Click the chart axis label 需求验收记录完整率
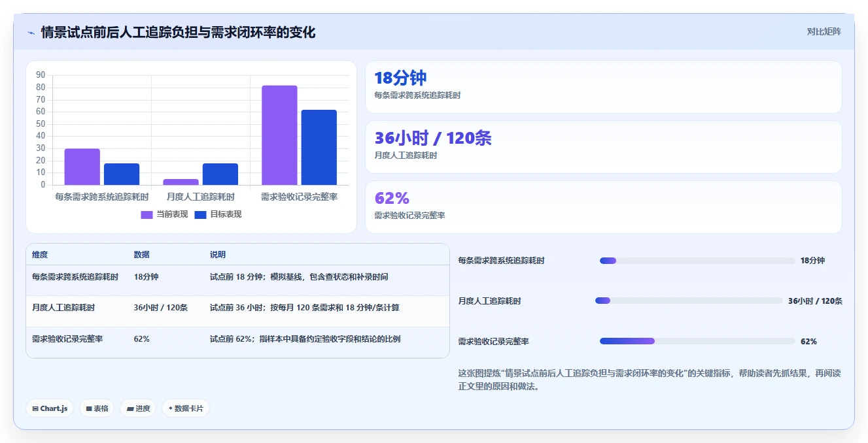 click(x=299, y=197)
